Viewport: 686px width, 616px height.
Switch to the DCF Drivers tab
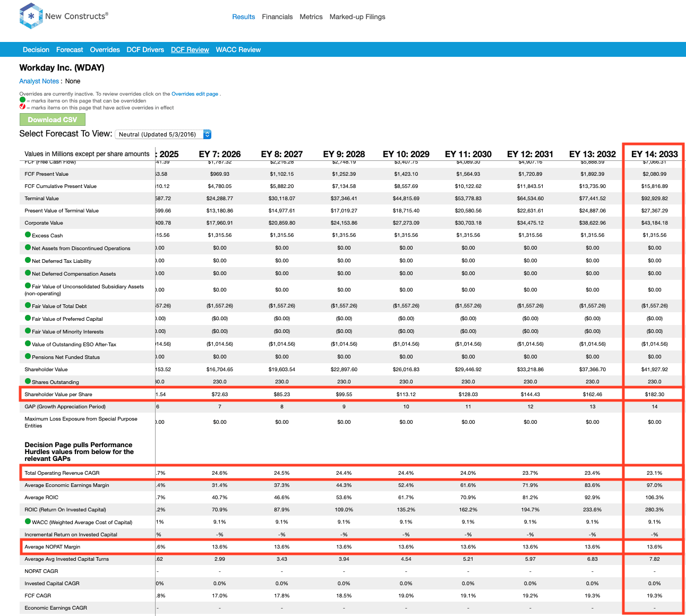(145, 50)
